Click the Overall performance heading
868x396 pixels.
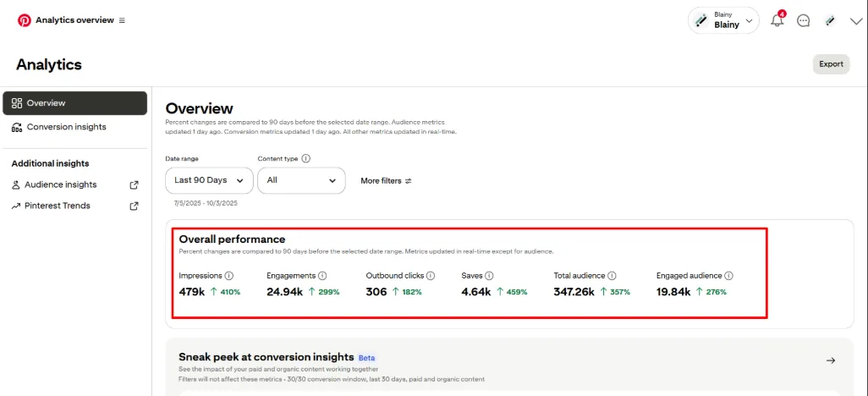(232, 239)
